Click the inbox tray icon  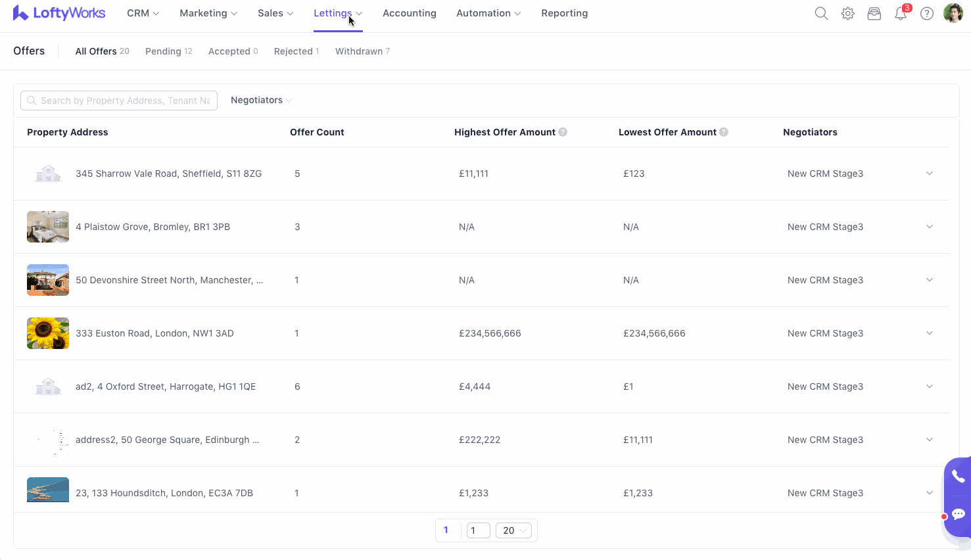coord(874,13)
